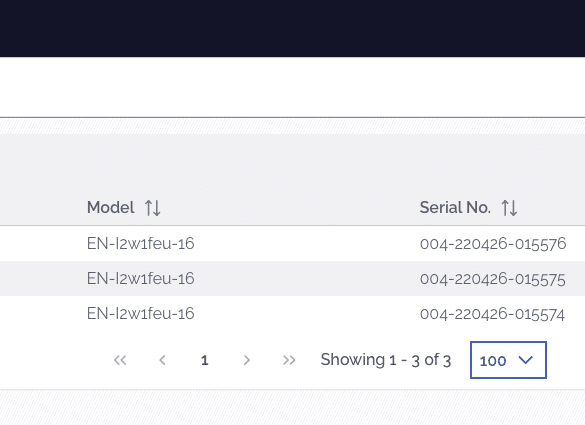
Task: Go to first page double-chevron
Action: (120, 360)
